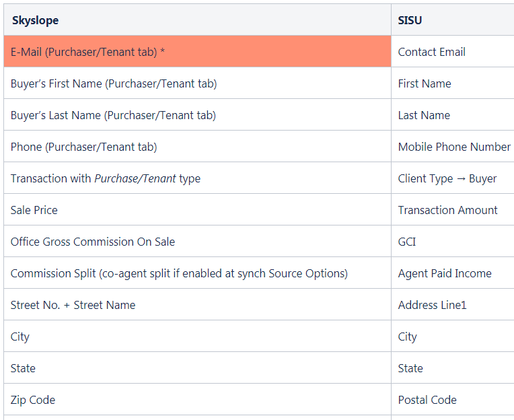Screen dimensions: 514x420
Task: Click State in the SISU column
Action: pyautogui.click(x=453, y=368)
